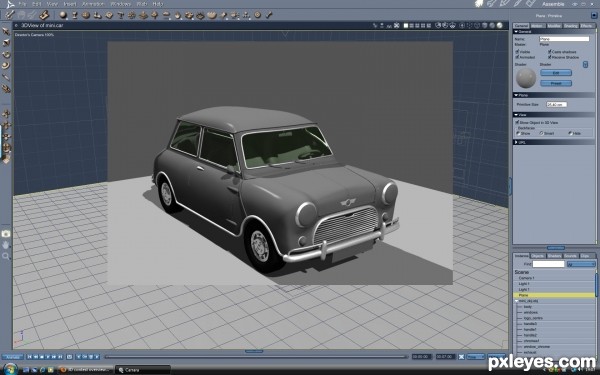The height and width of the screenshot is (375, 600).
Task: Switch to the Shaders tab in scene panel
Action: click(554, 256)
